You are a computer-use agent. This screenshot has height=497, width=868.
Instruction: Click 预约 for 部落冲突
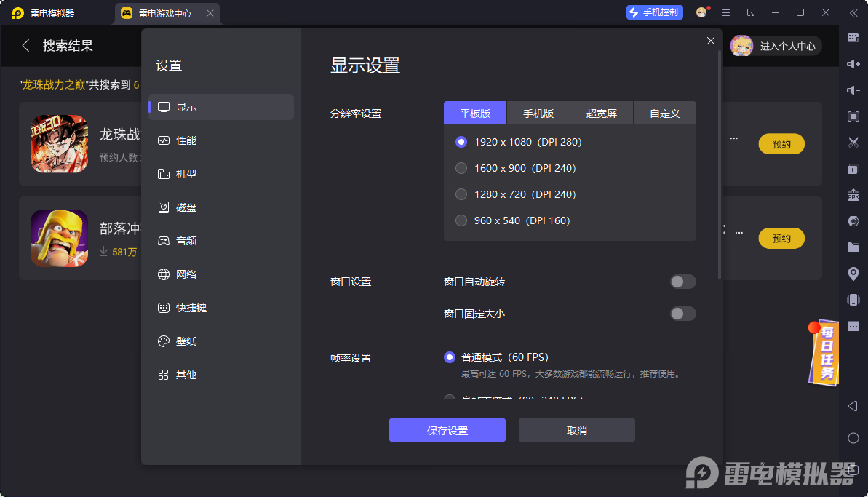click(781, 238)
